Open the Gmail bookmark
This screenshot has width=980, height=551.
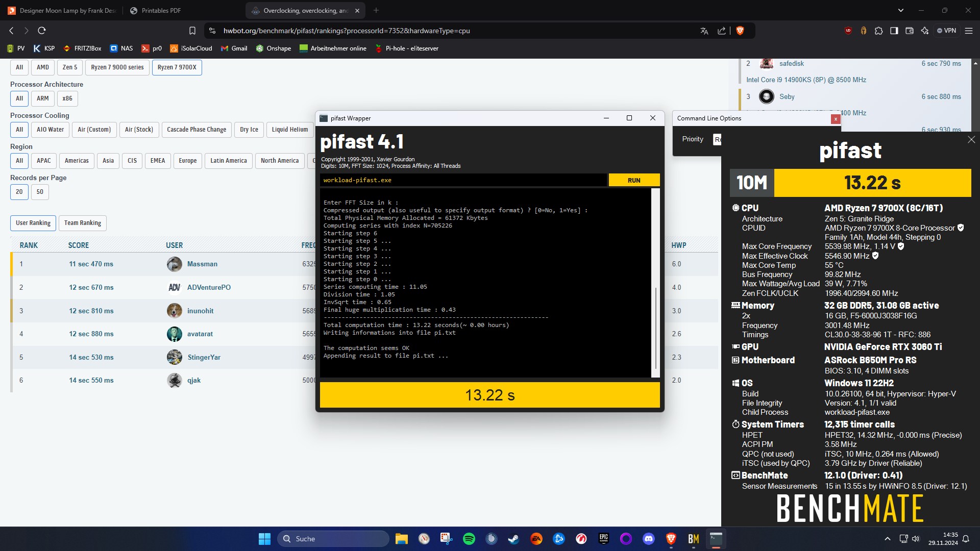point(234,48)
